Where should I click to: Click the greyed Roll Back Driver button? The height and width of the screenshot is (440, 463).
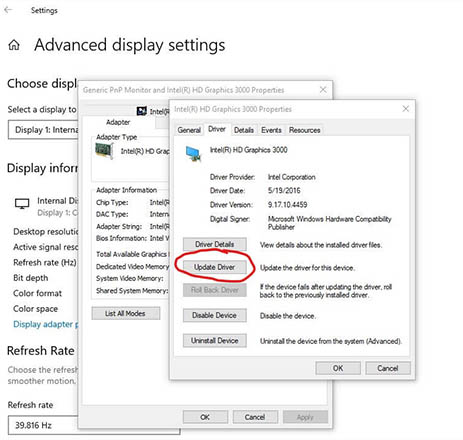click(x=215, y=290)
